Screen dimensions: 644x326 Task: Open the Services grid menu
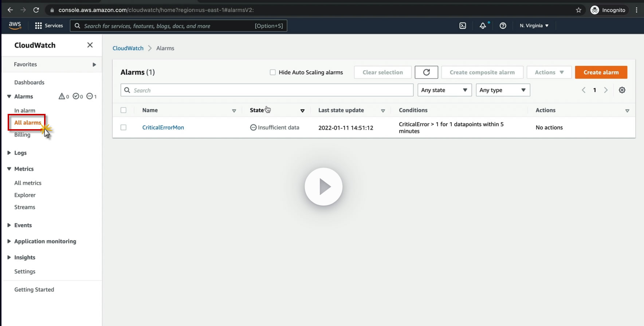point(49,26)
